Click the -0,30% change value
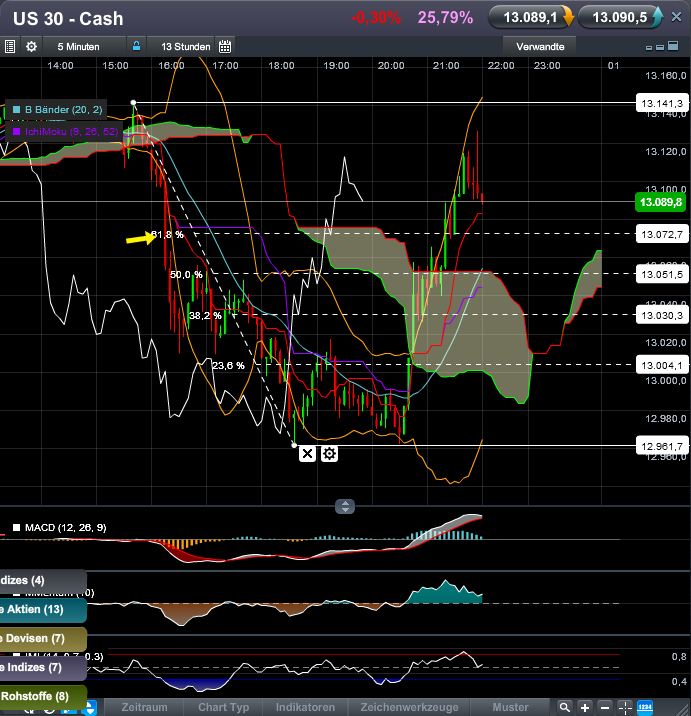 coord(375,18)
